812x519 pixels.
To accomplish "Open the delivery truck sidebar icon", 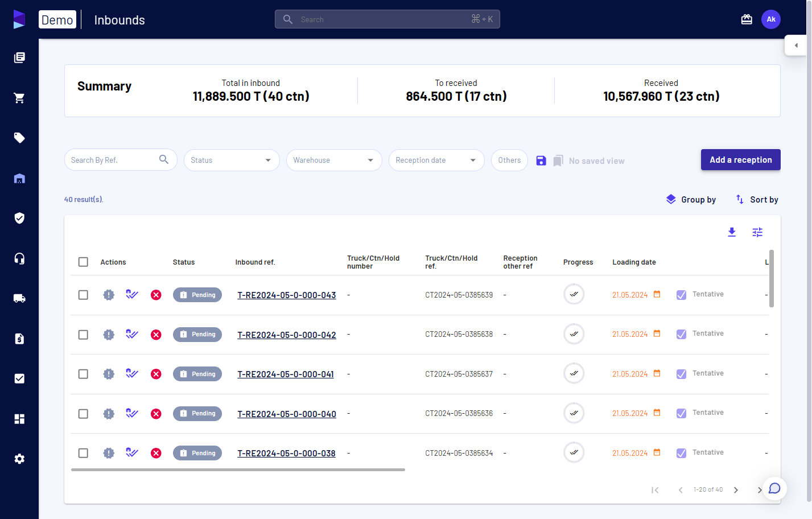I will coord(19,298).
